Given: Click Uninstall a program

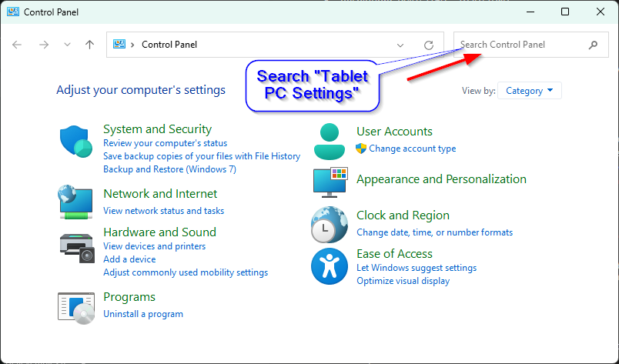Looking at the screenshot, I should pyautogui.click(x=143, y=314).
